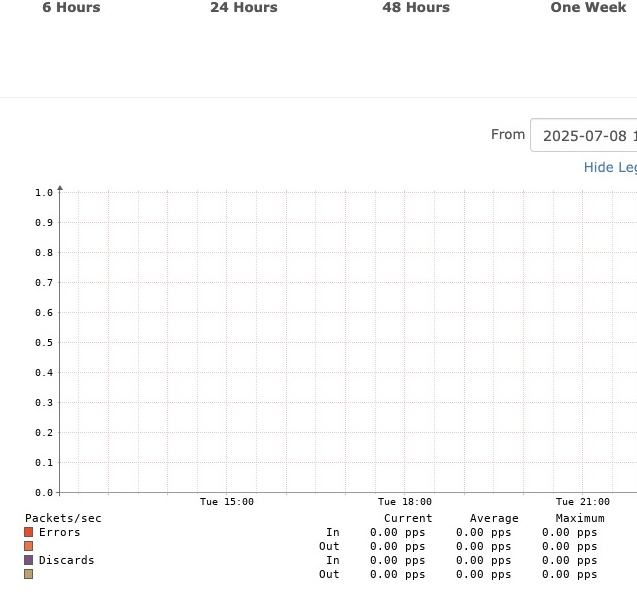
Task: Select the Errors legend label
Action: 59,533
